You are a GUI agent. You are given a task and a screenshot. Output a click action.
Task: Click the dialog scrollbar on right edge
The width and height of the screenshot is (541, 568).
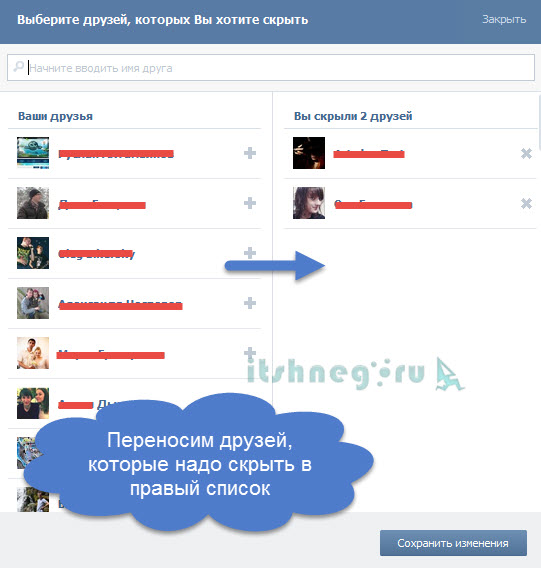tap(539, 120)
